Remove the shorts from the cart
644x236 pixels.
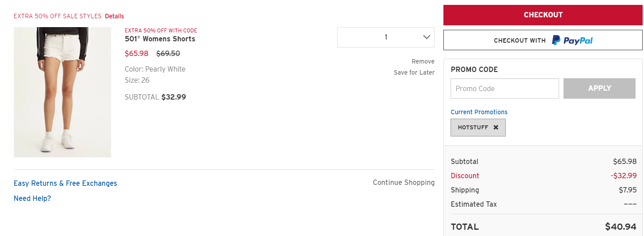click(x=423, y=61)
